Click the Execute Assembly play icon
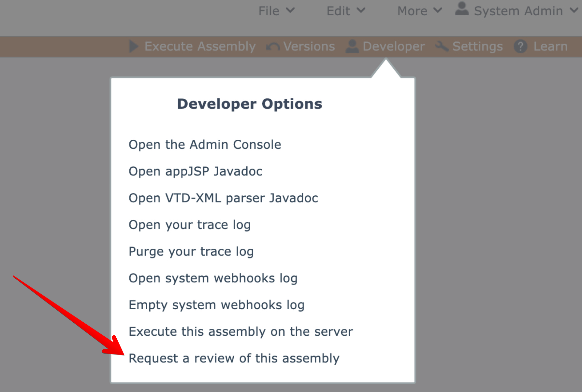Screen dimensions: 582x392 tap(134, 46)
